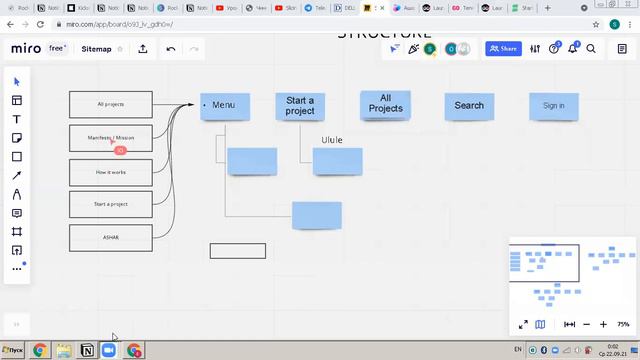The image size is (640, 360).
Task: Select the All projects rectangle box
Action: (111, 104)
